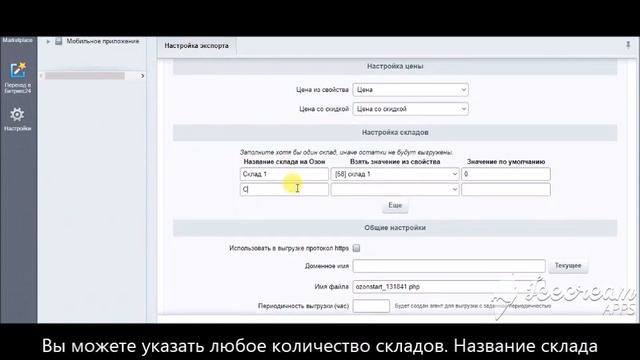The width and height of the screenshot is (640, 360).
Task: Click the Marketplace sidebar item
Action: click(x=17, y=40)
